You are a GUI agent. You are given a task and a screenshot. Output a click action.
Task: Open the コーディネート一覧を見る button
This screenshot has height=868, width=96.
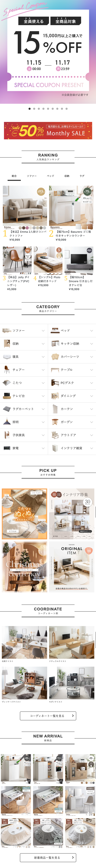click(48, 716)
